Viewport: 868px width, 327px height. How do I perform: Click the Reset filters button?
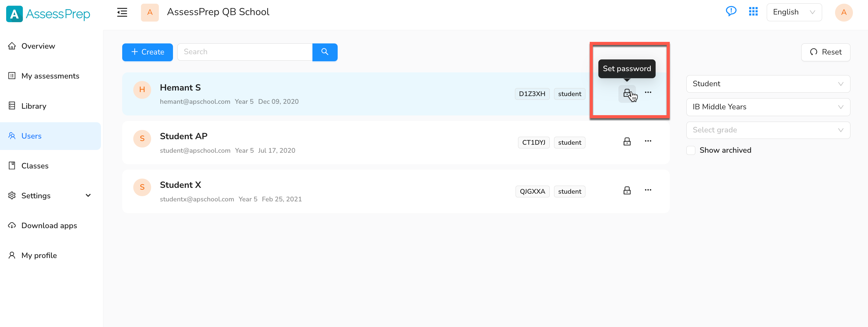(x=825, y=52)
